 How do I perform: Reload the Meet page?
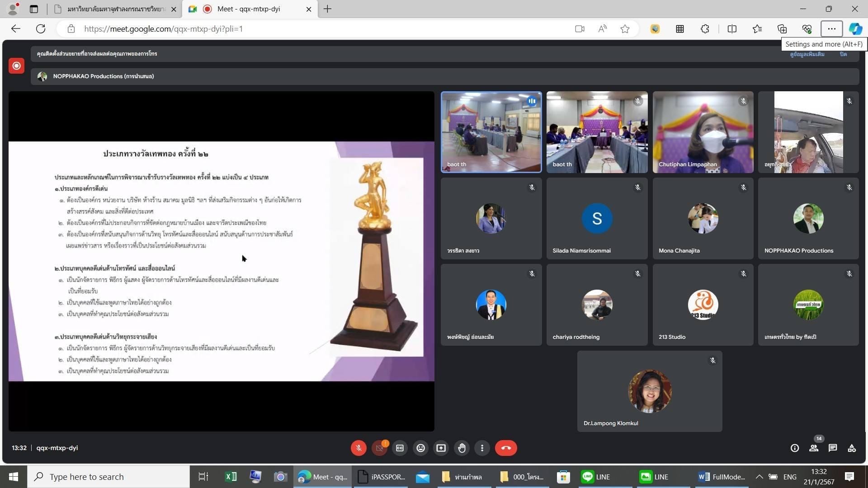pyautogui.click(x=41, y=29)
